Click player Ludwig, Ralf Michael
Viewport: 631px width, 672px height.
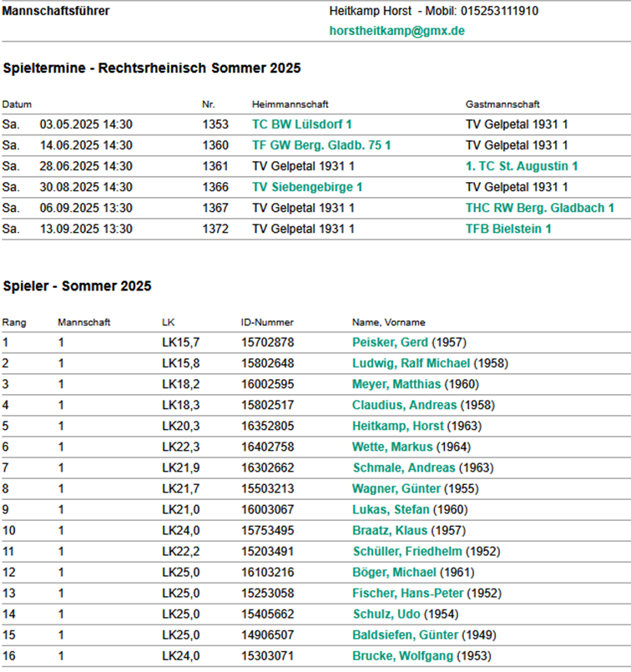click(411, 363)
